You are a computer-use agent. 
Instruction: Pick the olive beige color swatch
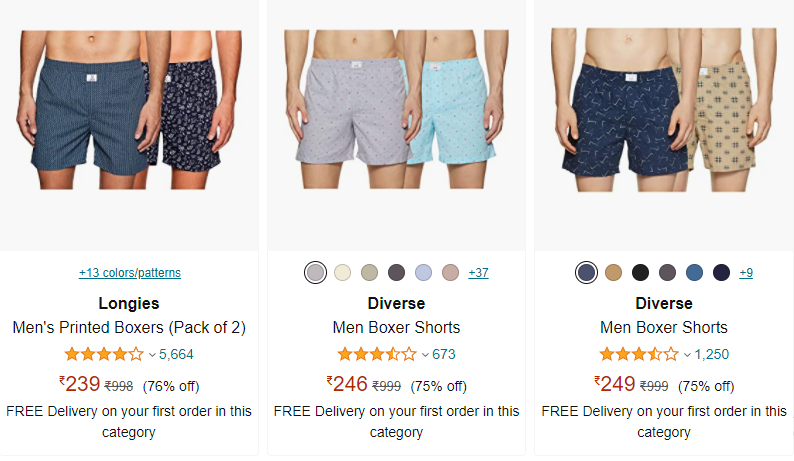pos(369,273)
